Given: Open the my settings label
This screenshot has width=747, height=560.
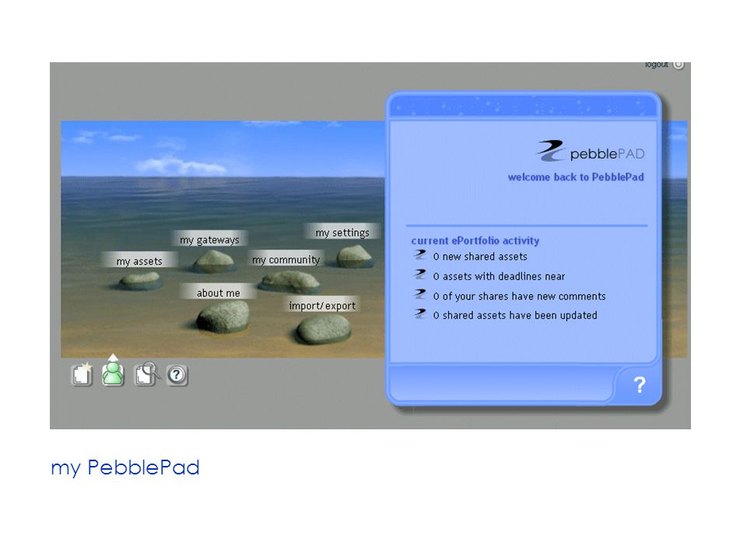Looking at the screenshot, I should pos(342,233).
